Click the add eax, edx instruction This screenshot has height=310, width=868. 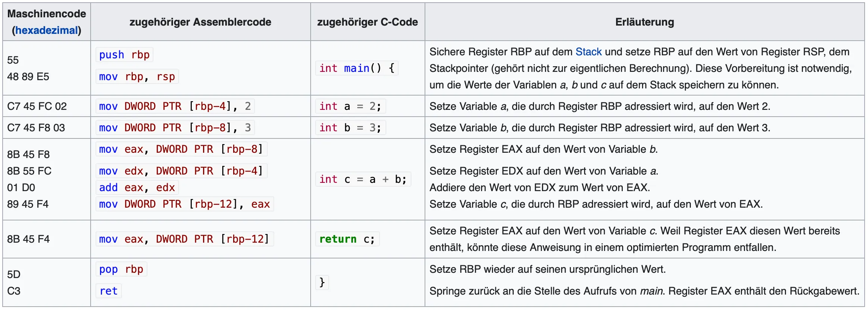point(137,188)
